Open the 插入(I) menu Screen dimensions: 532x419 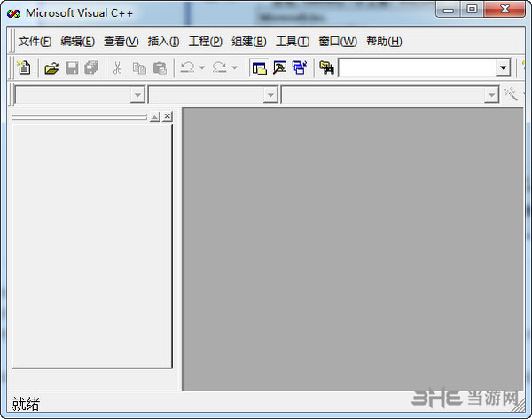click(163, 42)
